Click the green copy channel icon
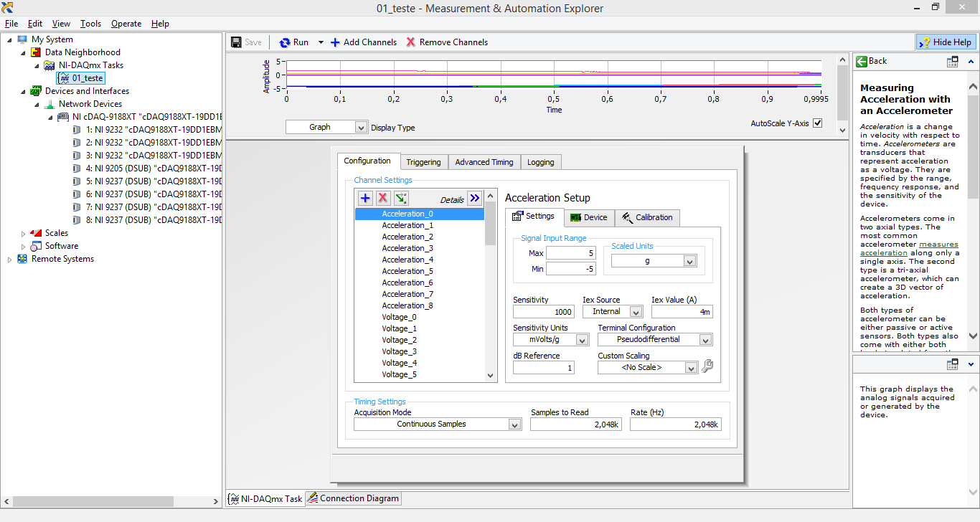The height and width of the screenshot is (522, 980). (x=401, y=199)
